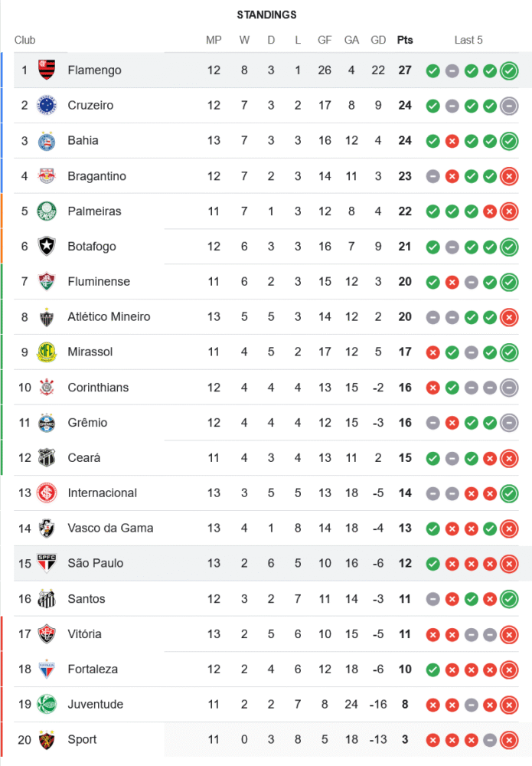Click the Palmeiras team logo
The image size is (532, 766).
click(x=47, y=211)
